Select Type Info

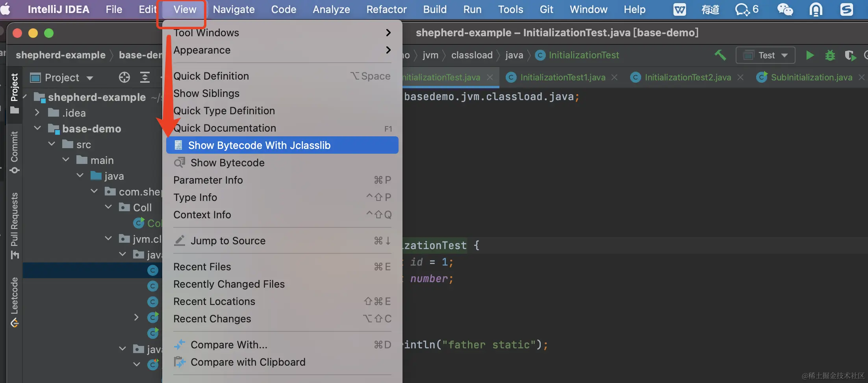[282, 197]
